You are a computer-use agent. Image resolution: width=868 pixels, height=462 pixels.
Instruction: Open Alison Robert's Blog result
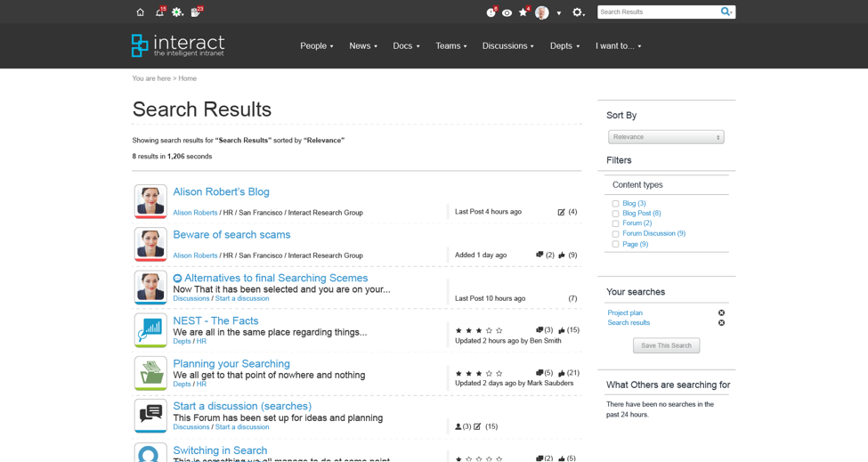point(221,191)
